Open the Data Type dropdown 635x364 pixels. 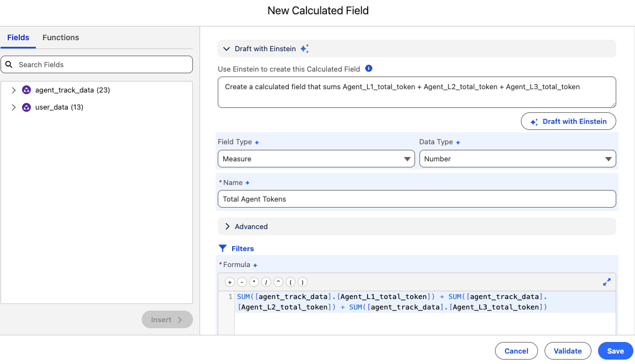coord(517,159)
